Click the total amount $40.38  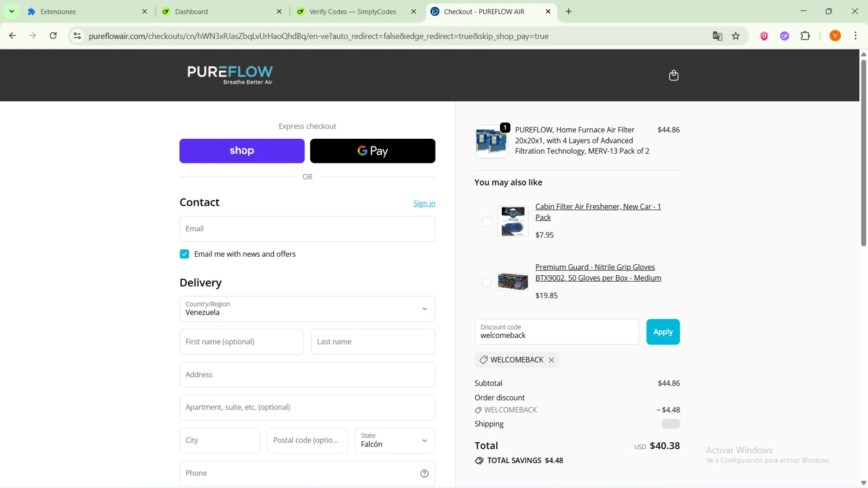click(665, 446)
